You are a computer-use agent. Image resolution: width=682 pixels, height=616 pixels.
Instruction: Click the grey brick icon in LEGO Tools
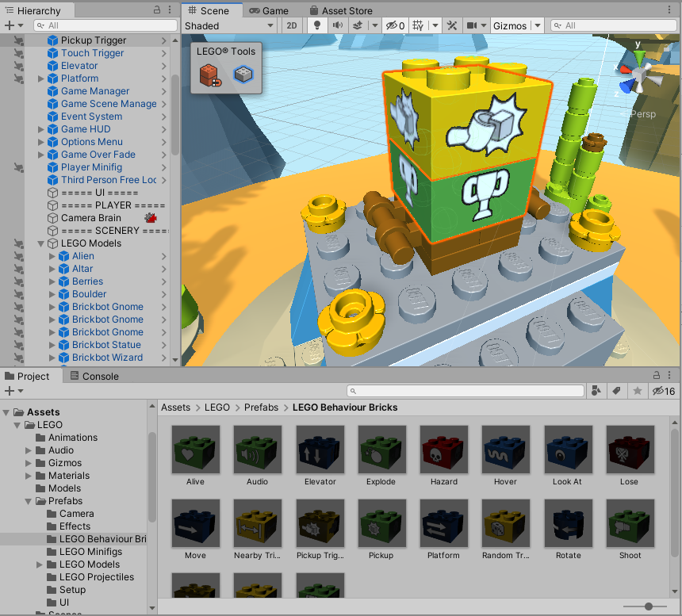(242, 75)
